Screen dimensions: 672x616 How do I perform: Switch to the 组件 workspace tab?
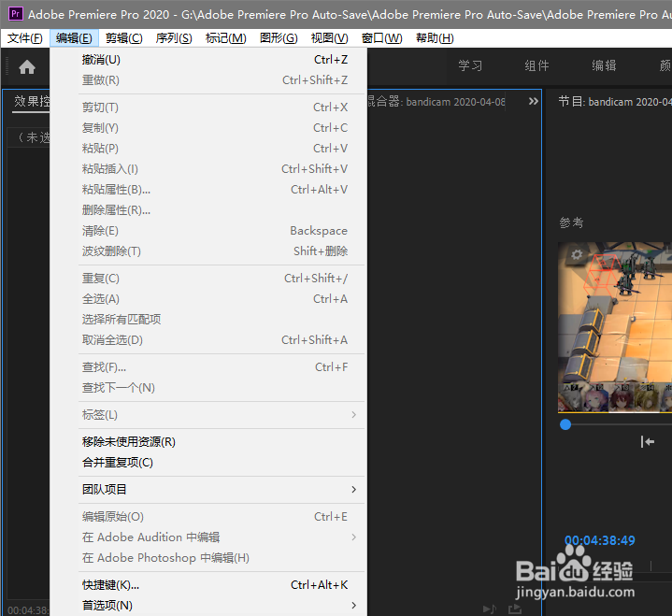coord(536,65)
